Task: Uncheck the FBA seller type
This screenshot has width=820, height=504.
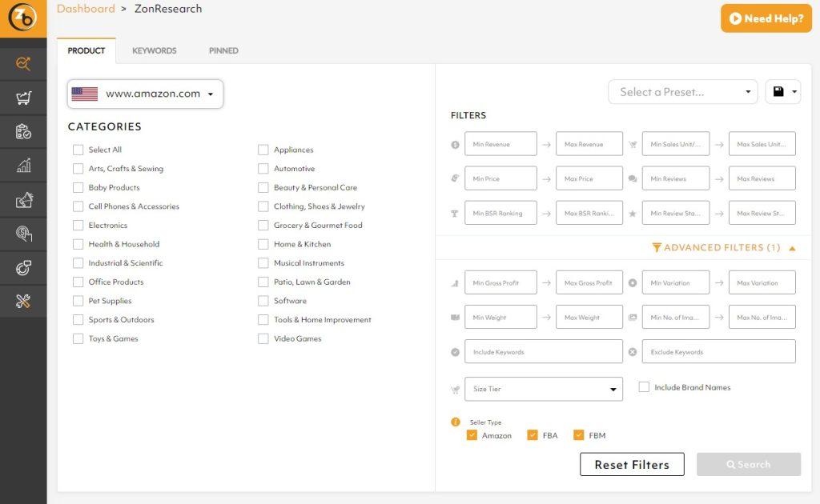Action: (533, 435)
